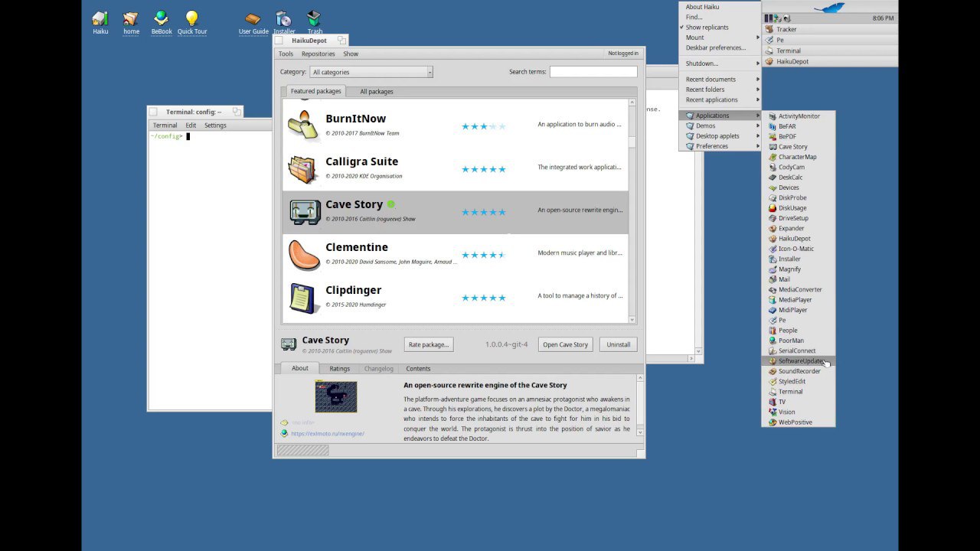
Task: Click Deskbar preferences entry
Action: click(720, 47)
